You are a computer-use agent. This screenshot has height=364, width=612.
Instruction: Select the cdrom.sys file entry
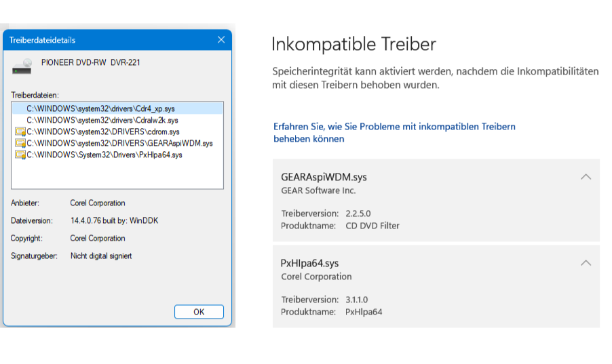coord(117,132)
